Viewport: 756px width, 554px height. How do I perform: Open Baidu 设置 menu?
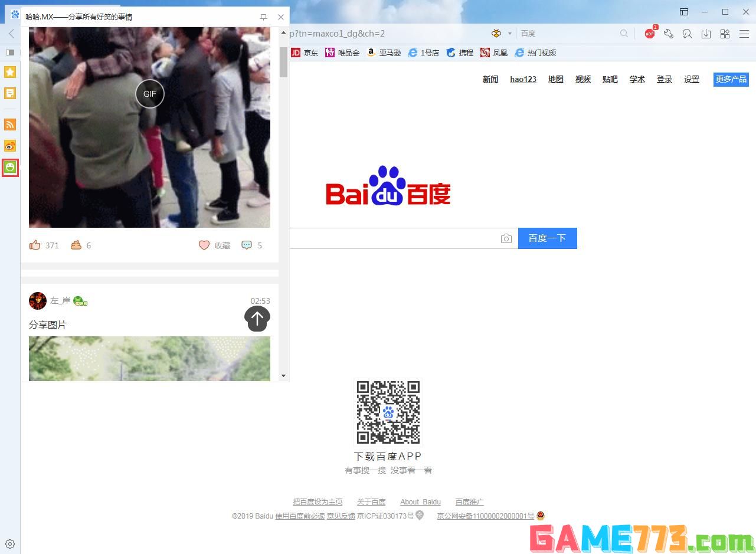coord(692,79)
